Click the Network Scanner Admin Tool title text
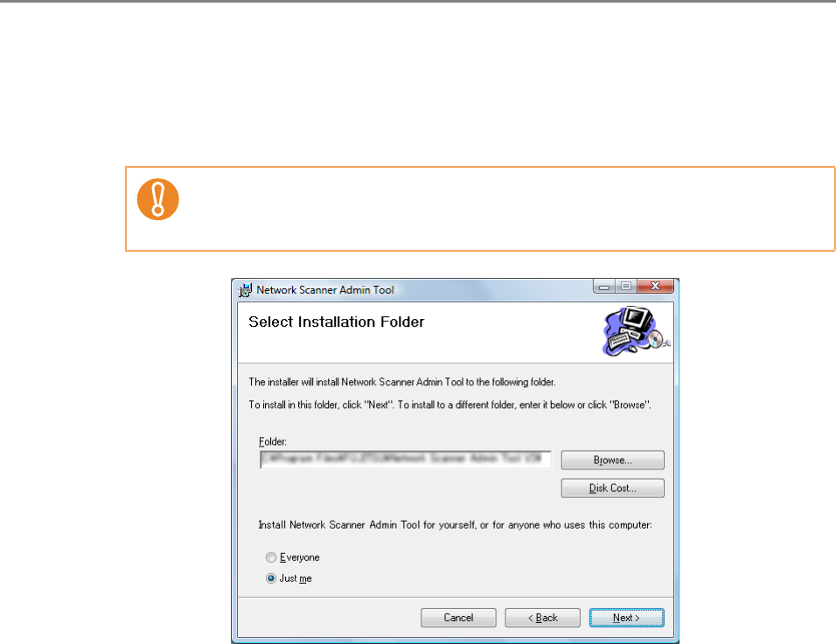The width and height of the screenshot is (836, 644). tap(325, 290)
